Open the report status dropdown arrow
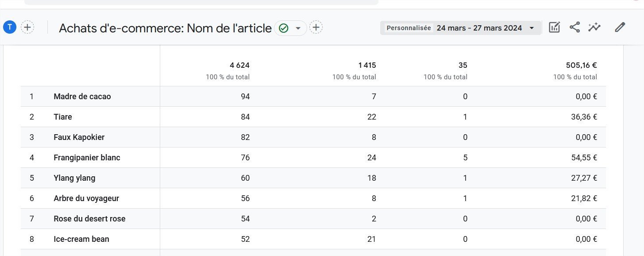This screenshot has width=644, height=256. (298, 28)
